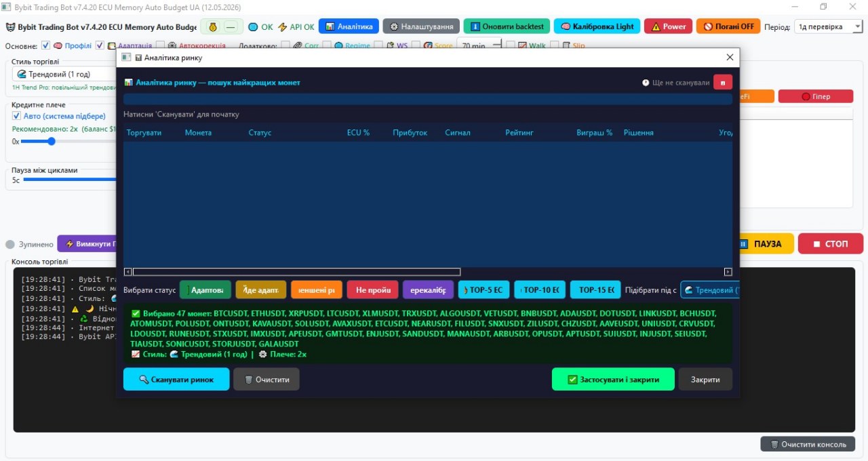
Task: Enable the Corr checkbox
Action: pos(285,45)
